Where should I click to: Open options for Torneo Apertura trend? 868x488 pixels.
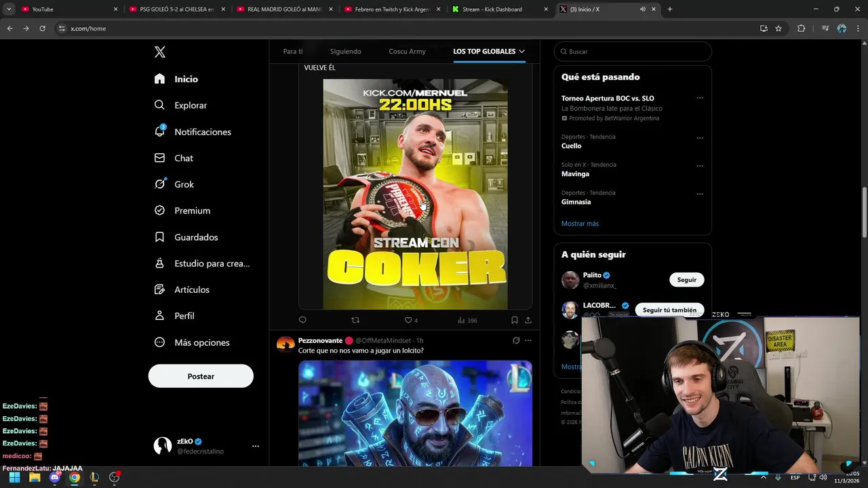[700, 98]
